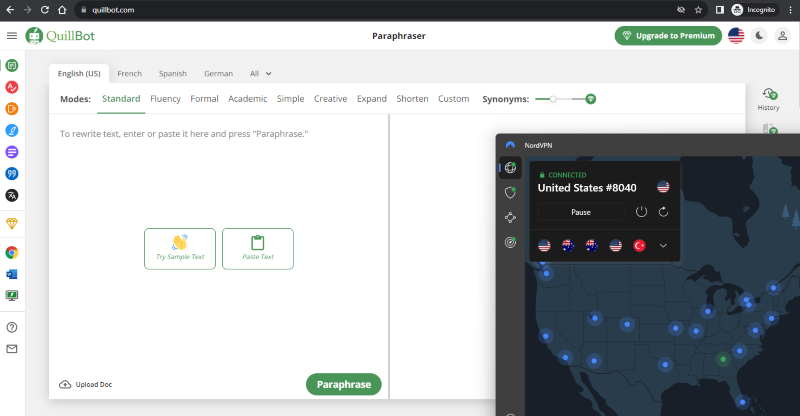This screenshot has height=416, width=800.
Task: Click the yellow Premium diamond sidebar icon
Action: coord(12,224)
